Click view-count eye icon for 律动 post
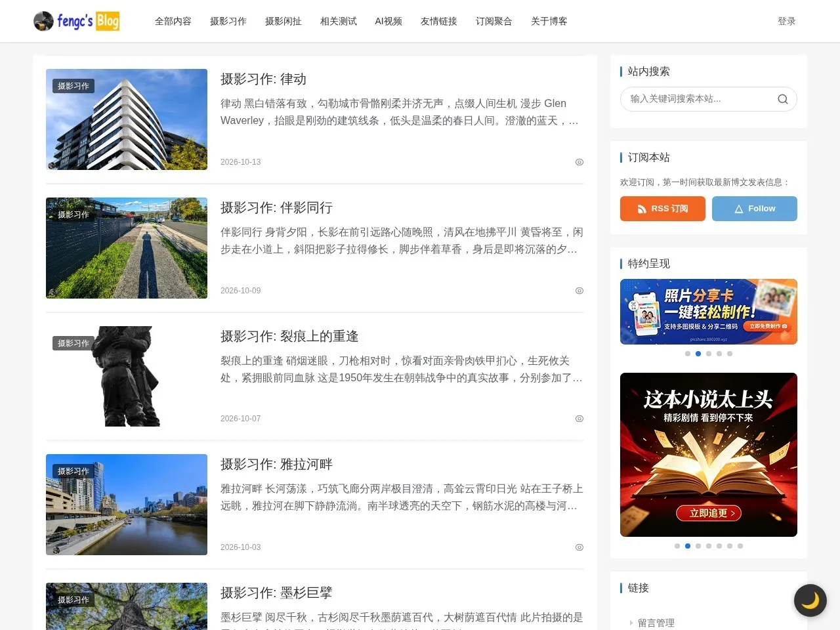Viewport: 840px width, 630px height. (579, 162)
